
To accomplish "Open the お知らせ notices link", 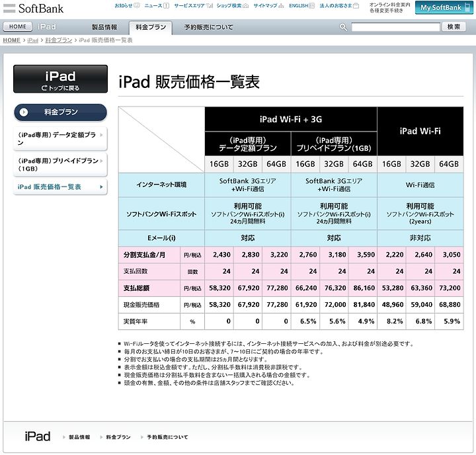I will [x=127, y=5].
